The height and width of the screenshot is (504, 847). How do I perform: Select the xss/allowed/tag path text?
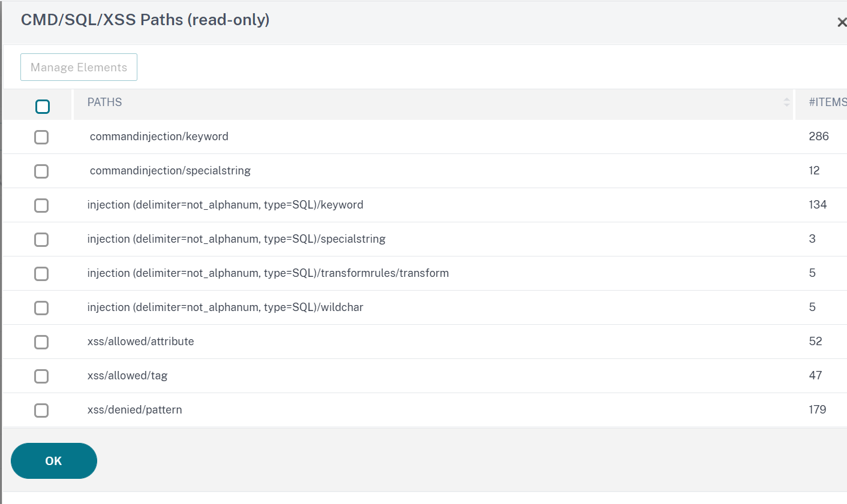[x=127, y=376]
